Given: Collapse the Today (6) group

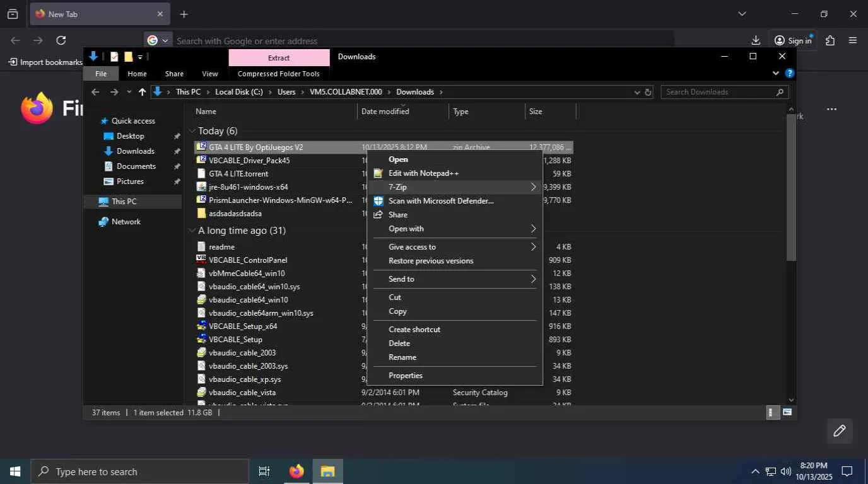Looking at the screenshot, I should click(x=192, y=131).
